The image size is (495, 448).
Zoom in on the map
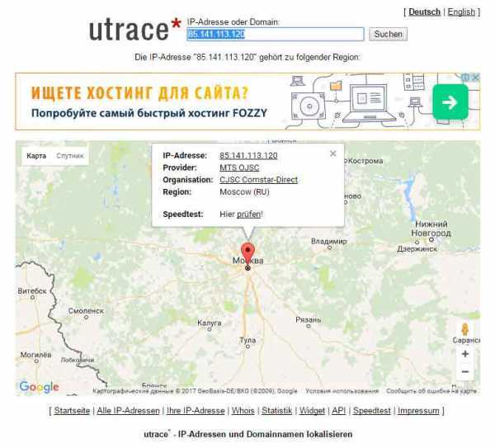click(x=465, y=354)
